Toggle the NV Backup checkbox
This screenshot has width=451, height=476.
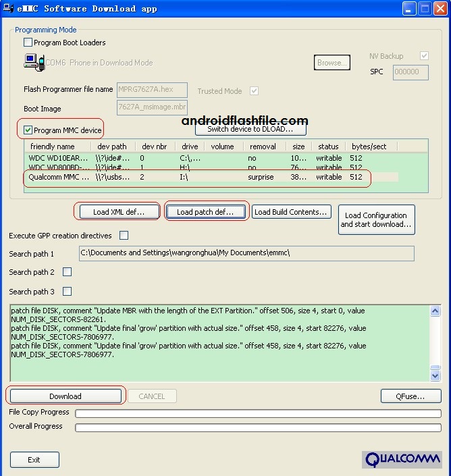[x=424, y=56]
